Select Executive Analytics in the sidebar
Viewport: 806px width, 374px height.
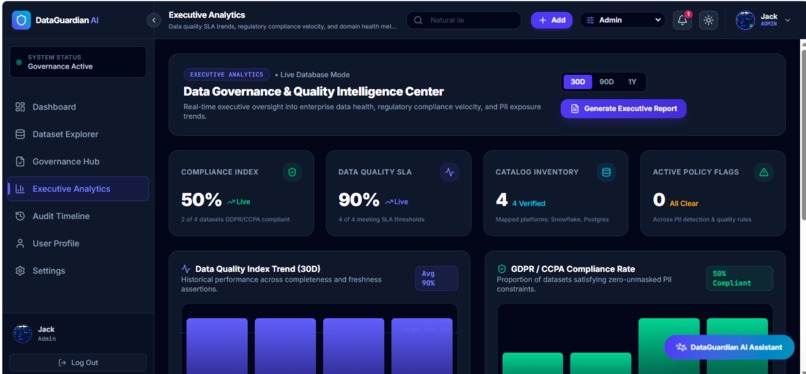pyautogui.click(x=78, y=189)
